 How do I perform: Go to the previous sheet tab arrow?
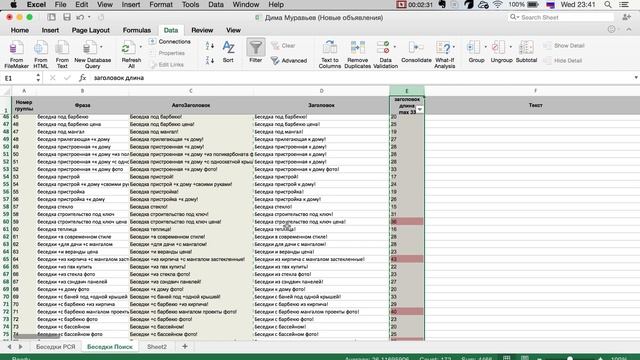(x=9, y=347)
